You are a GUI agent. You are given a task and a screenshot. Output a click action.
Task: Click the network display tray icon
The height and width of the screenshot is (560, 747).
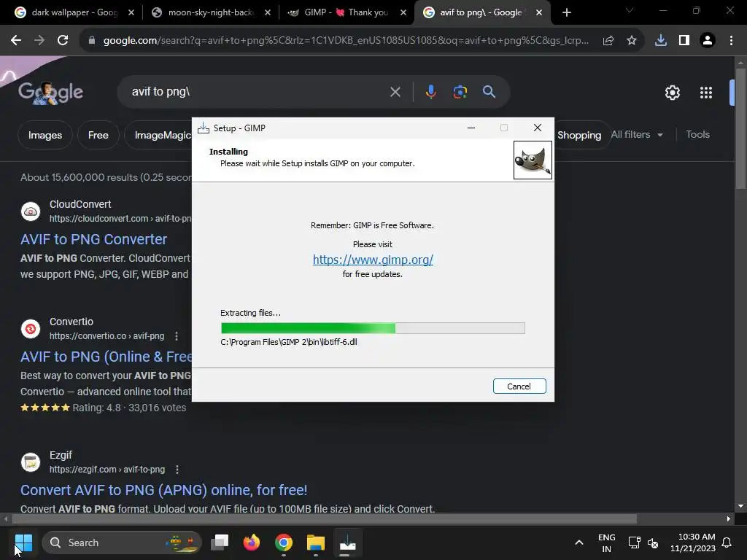(634, 542)
